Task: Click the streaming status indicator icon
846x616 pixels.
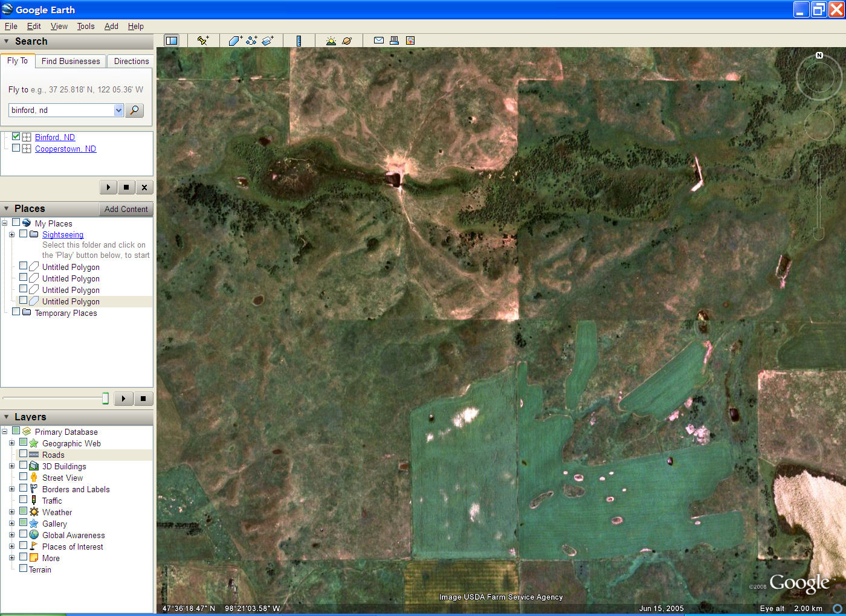Action: tap(838, 608)
